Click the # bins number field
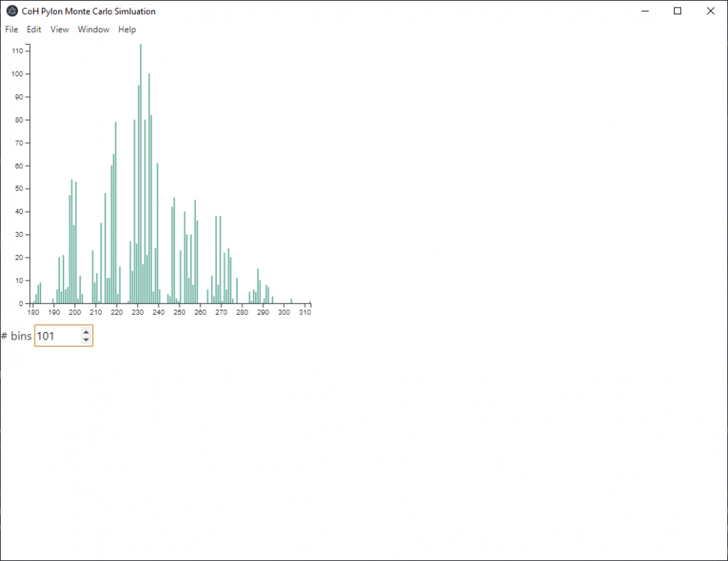 pos(58,337)
